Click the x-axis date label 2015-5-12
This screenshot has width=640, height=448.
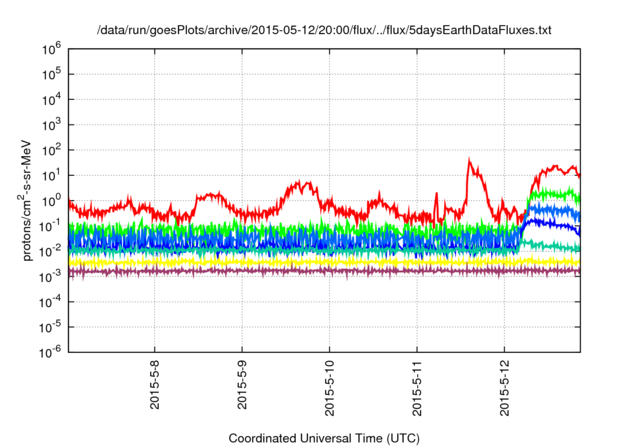pos(504,388)
